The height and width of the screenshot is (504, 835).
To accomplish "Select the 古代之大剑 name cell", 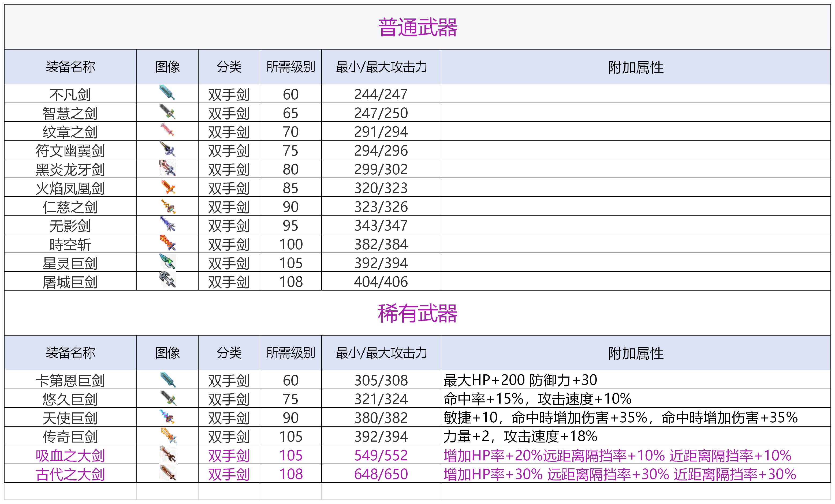I will (70, 474).
